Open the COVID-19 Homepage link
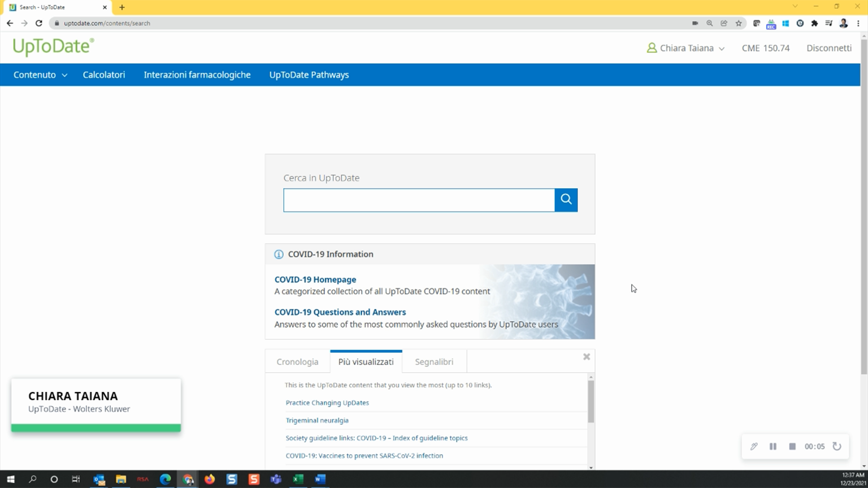The height and width of the screenshot is (488, 868). (315, 279)
